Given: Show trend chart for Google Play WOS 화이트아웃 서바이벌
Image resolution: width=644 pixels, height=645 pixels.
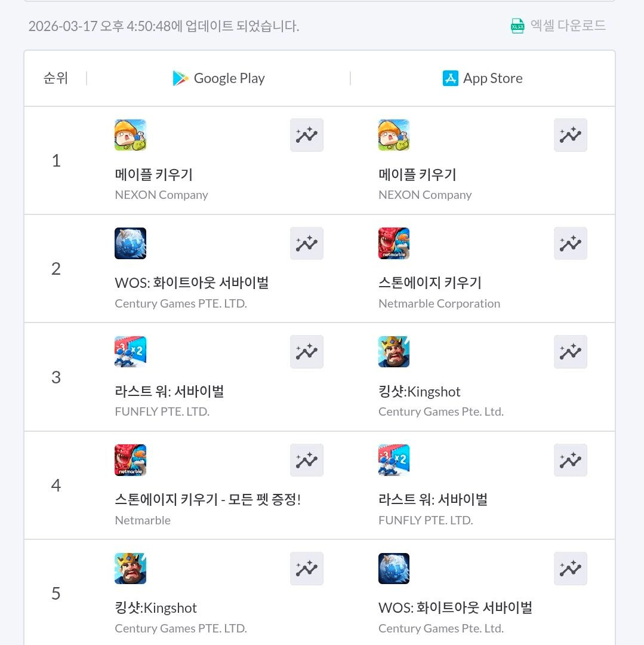Looking at the screenshot, I should (307, 244).
